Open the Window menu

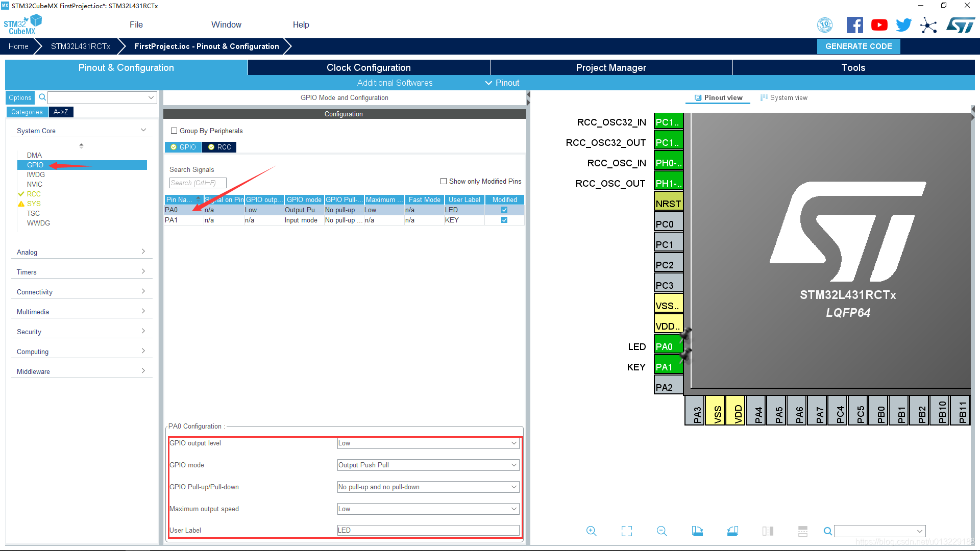tap(226, 24)
